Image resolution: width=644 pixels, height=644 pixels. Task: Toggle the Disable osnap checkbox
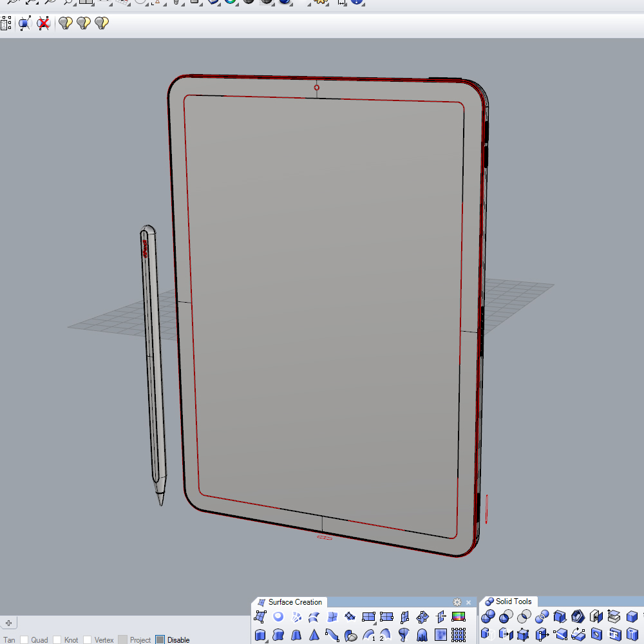[x=160, y=640]
